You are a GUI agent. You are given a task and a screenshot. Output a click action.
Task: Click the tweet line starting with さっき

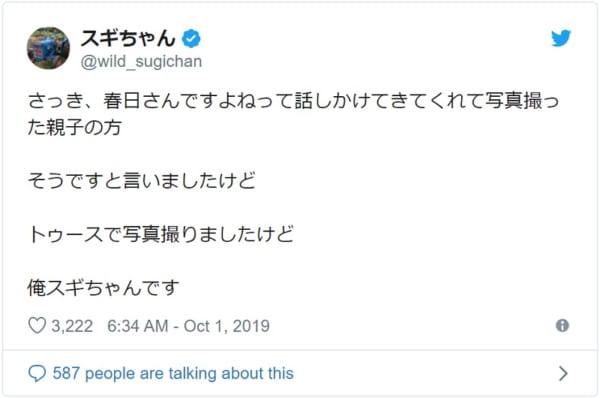point(293,101)
